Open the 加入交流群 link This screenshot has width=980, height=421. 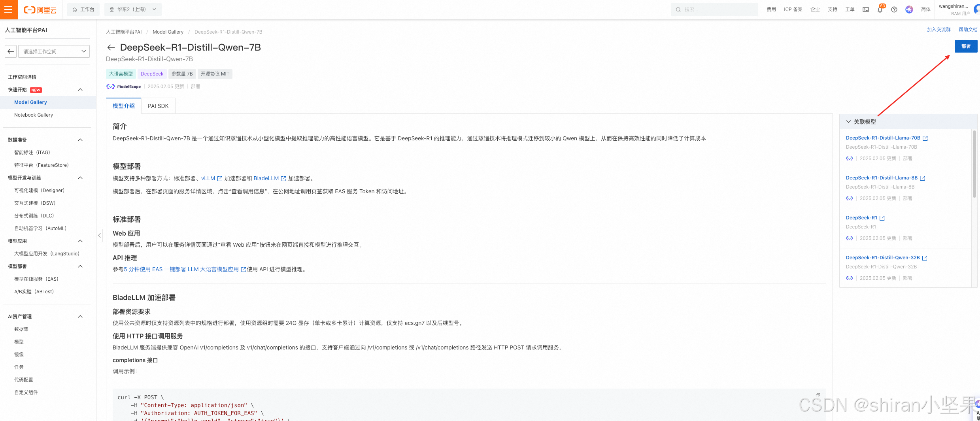point(938,30)
